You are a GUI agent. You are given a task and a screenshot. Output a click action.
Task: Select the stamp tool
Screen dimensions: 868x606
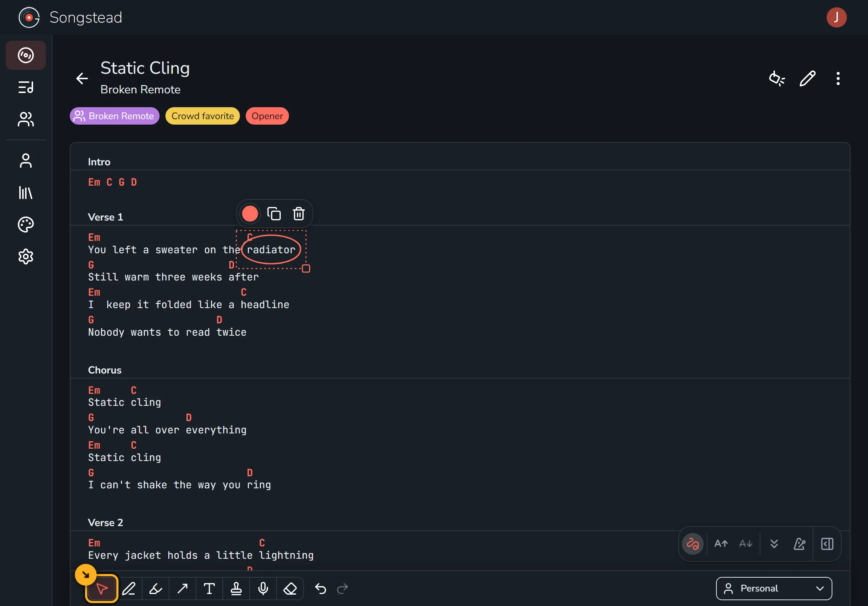tap(236, 588)
